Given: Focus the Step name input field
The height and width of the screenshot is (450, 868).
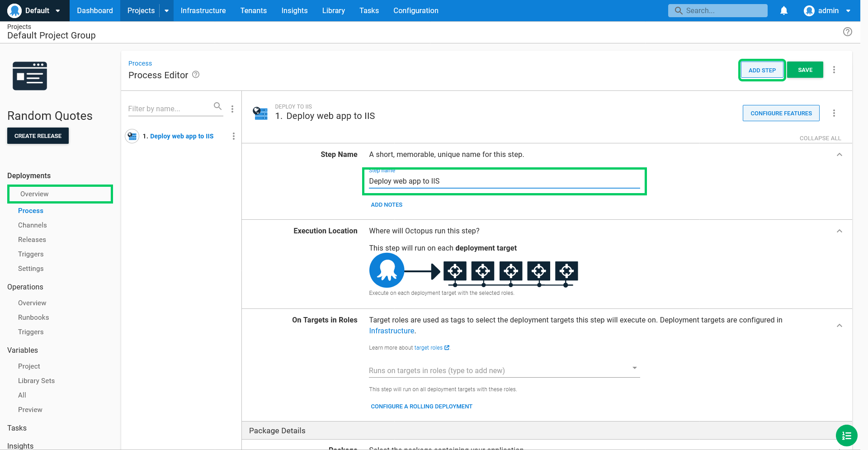Looking at the screenshot, I should click(505, 181).
